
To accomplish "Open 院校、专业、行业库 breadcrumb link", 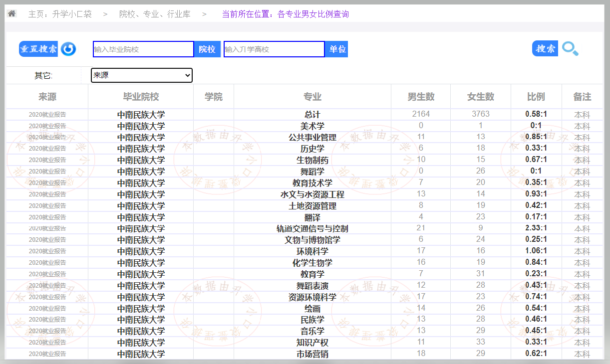I will click(155, 14).
